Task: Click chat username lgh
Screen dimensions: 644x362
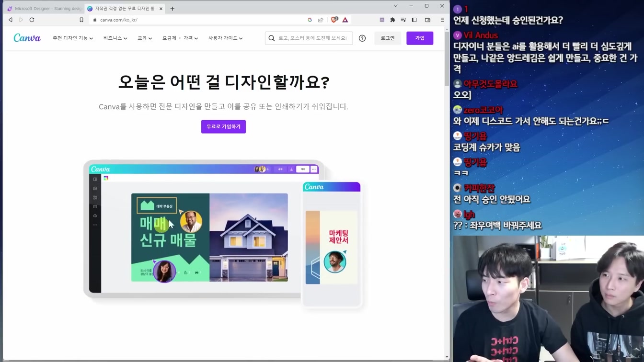Action: point(469,215)
